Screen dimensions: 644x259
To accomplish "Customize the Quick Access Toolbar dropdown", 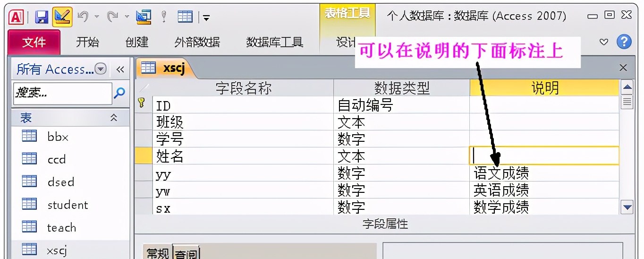I will (x=207, y=18).
